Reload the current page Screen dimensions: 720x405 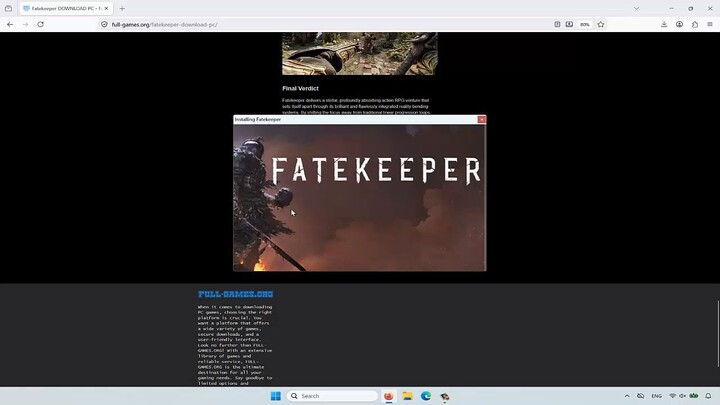[40, 24]
